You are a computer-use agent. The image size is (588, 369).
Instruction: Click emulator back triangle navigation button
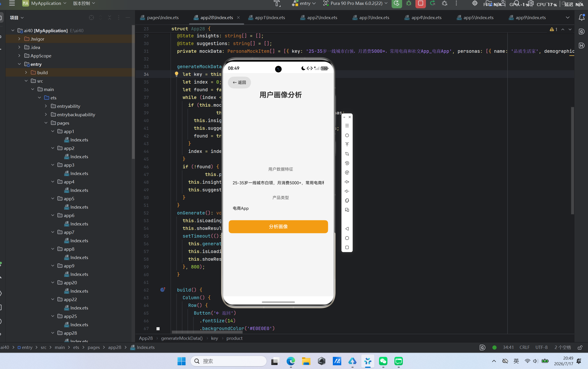347,229
